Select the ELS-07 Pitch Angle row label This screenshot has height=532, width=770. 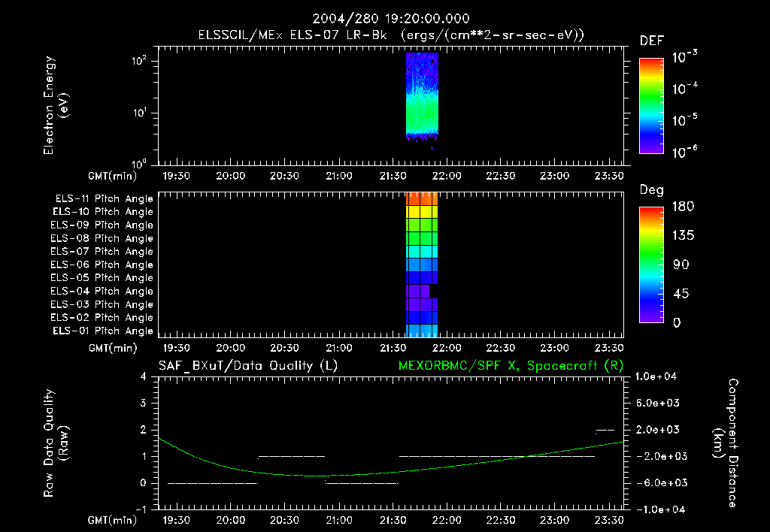point(102,251)
